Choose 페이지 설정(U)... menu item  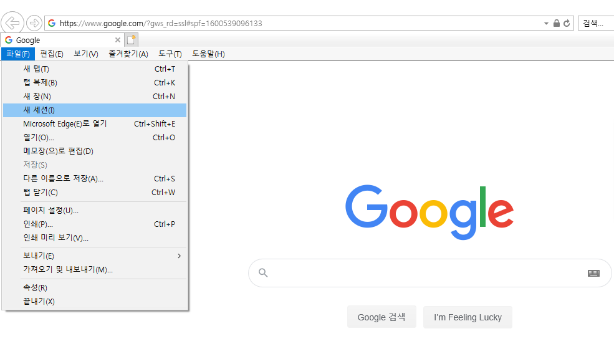click(95, 210)
